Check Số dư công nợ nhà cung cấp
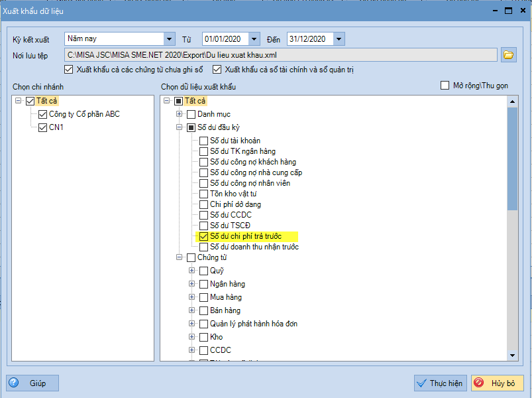 coord(203,172)
